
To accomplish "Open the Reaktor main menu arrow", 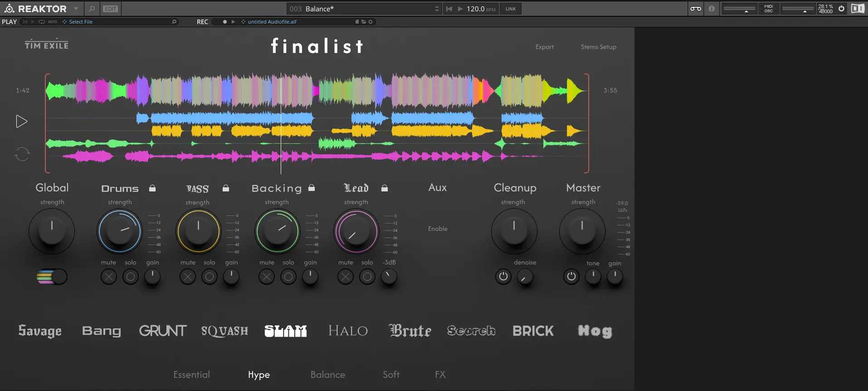I will 76,9.
